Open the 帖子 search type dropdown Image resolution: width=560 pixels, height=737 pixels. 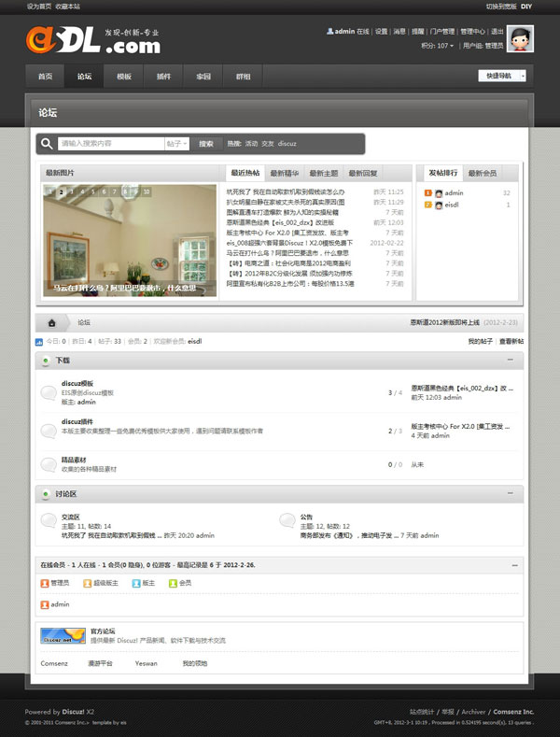coord(177,144)
